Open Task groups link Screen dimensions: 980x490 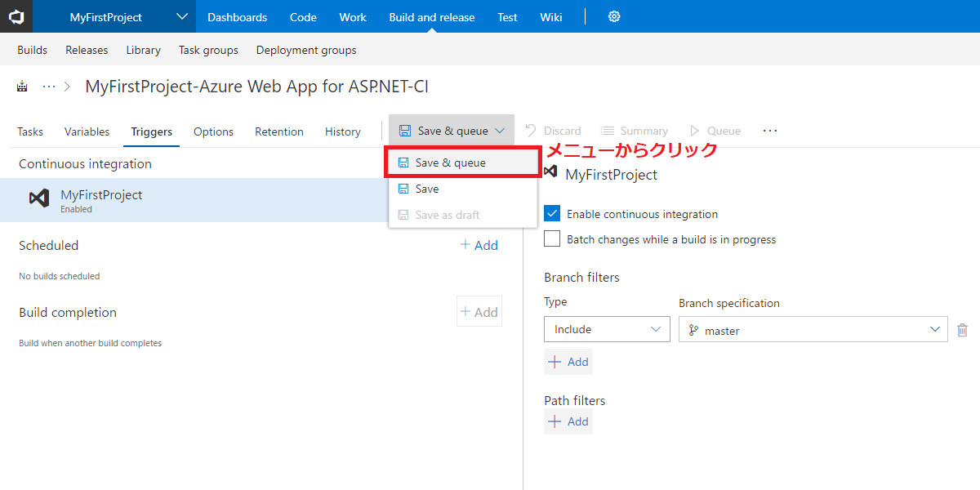[x=208, y=50]
